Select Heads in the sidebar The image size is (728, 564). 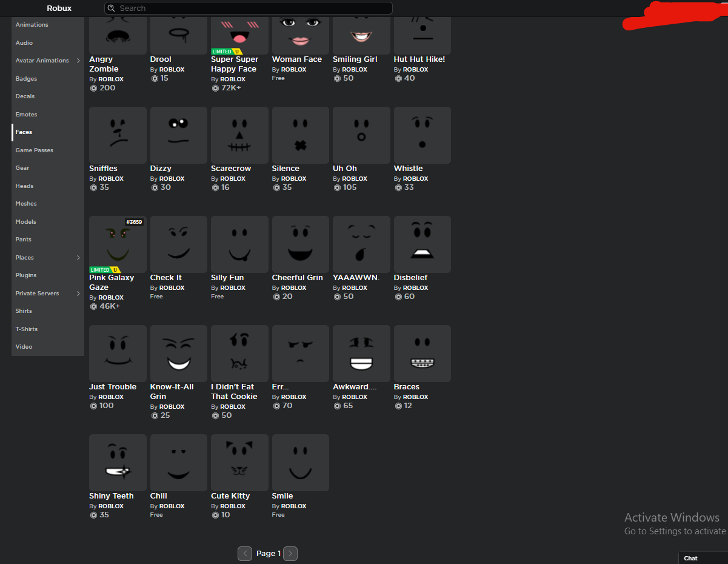[24, 186]
